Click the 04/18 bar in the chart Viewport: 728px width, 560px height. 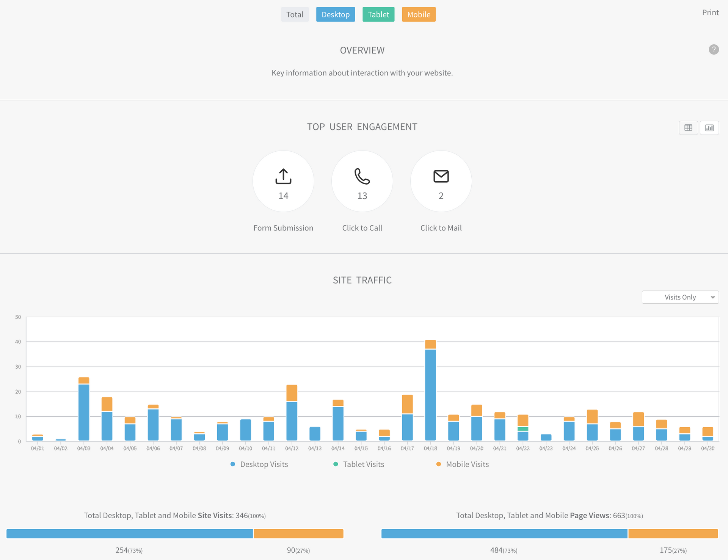(430, 394)
